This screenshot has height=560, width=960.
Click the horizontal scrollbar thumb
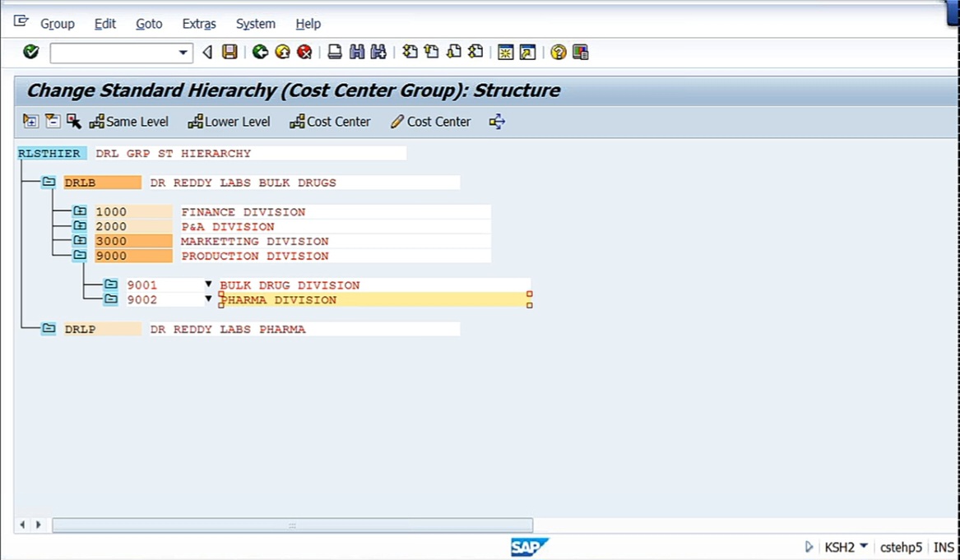click(292, 525)
